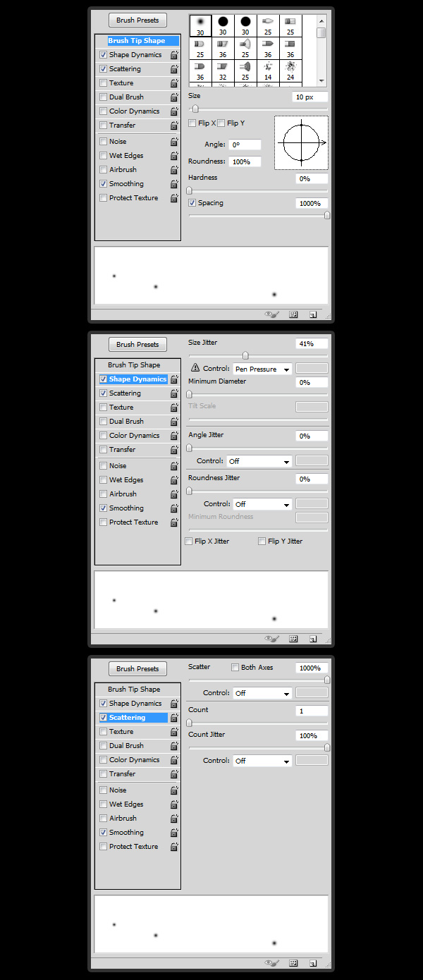Toggle Airbrush lock in middle panel
This screenshot has width=423, height=980.
(174, 494)
